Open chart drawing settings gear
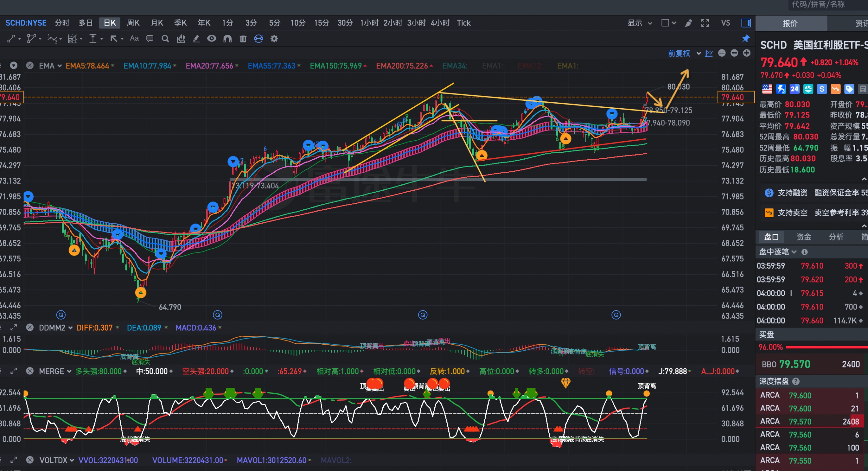This screenshot has height=471, width=868. [274, 39]
